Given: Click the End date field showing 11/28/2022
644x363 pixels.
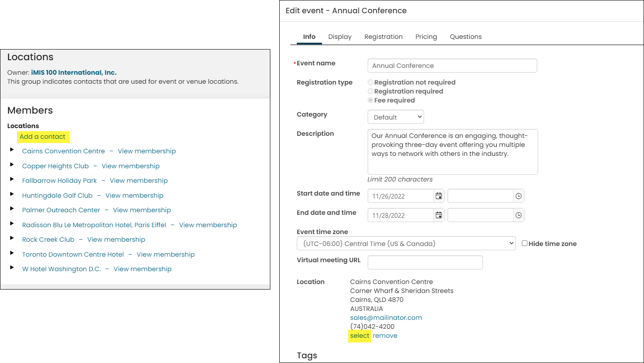Looking at the screenshot, I should 401,215.
